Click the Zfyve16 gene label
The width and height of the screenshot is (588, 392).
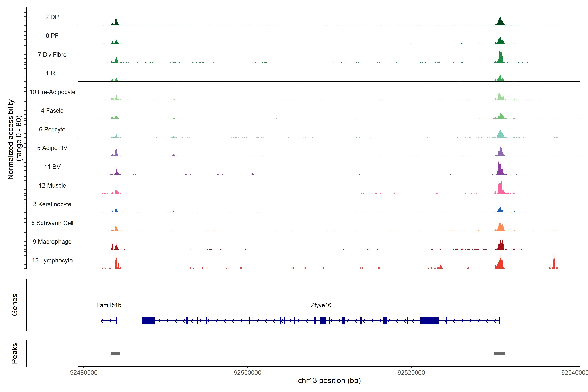tap(321, 305)
